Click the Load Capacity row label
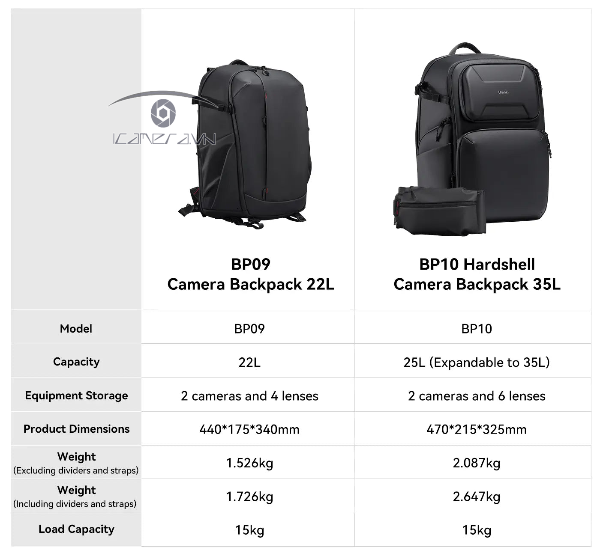The image size is (600, 559). 76,529
